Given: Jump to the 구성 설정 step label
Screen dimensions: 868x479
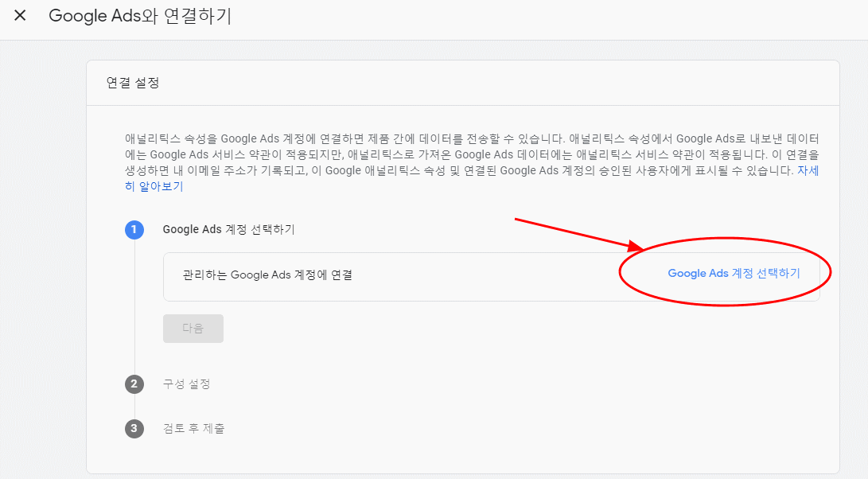Looking at the screenshot, I should pos(186,384).
